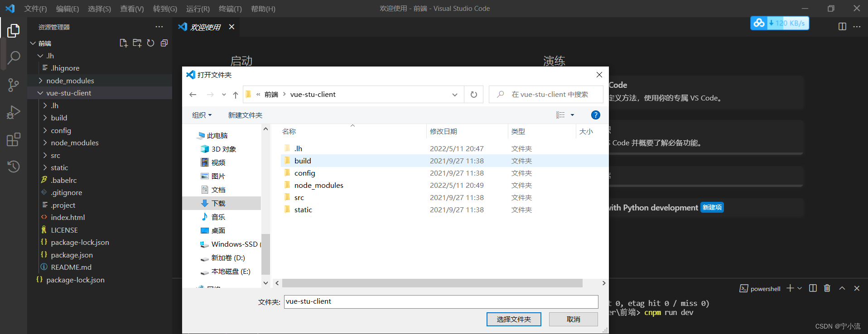Open the 编辑(E) menu
This screenshot has height=334, width=868.
68,9
